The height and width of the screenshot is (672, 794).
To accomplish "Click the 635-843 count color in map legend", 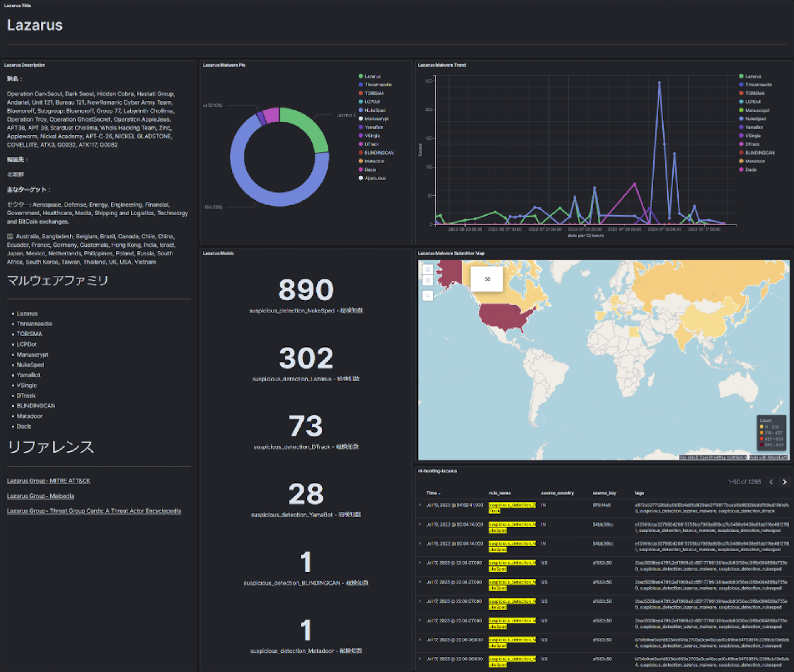I will 761,445.
